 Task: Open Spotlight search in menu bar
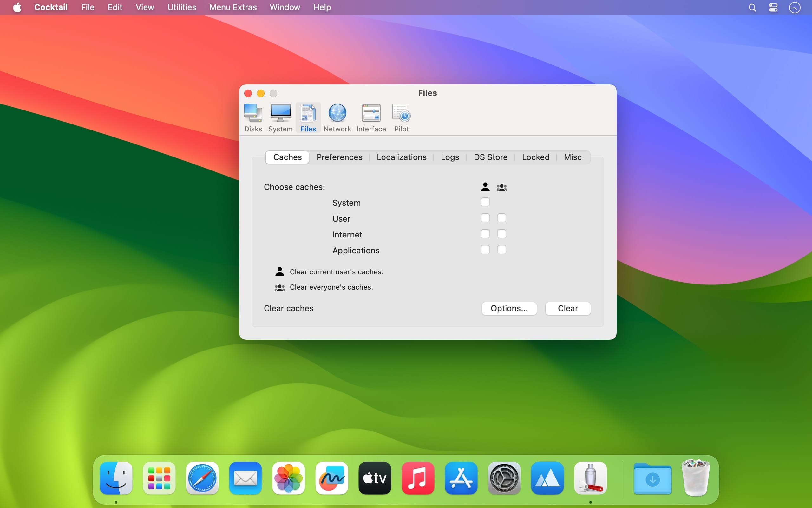[x=752, y=7]
